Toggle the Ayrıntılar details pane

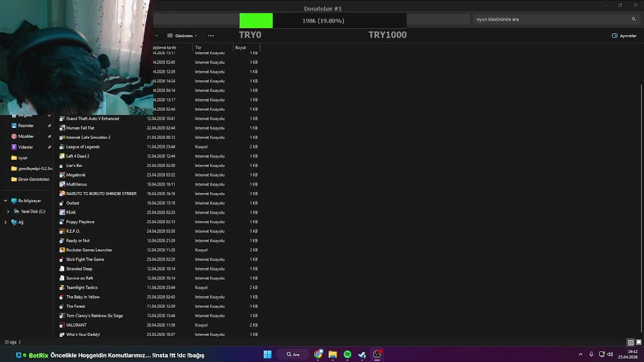(624, 36)
